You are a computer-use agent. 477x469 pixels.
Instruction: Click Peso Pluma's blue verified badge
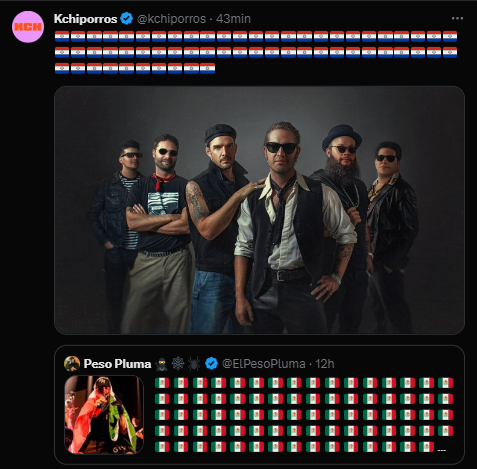[212, 364]
